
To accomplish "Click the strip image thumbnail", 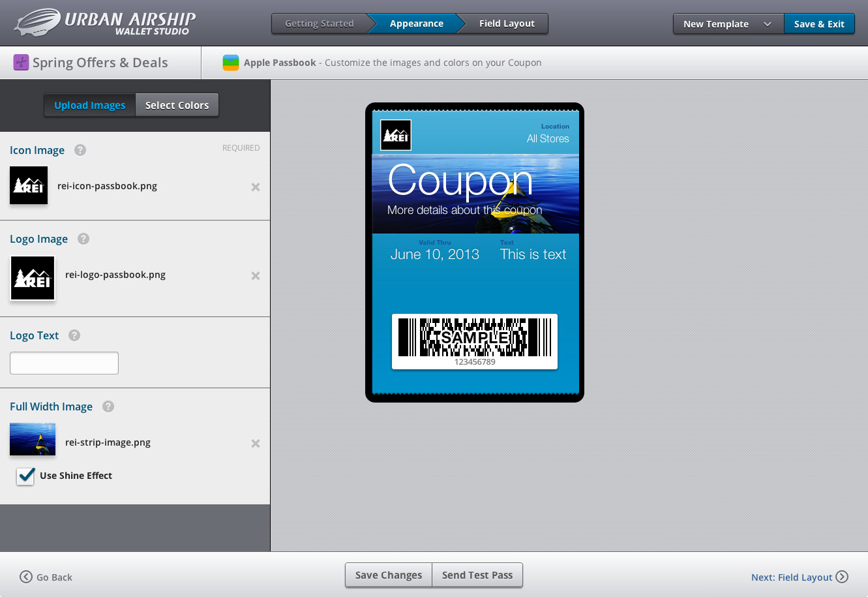I will (x=33, y=439).
